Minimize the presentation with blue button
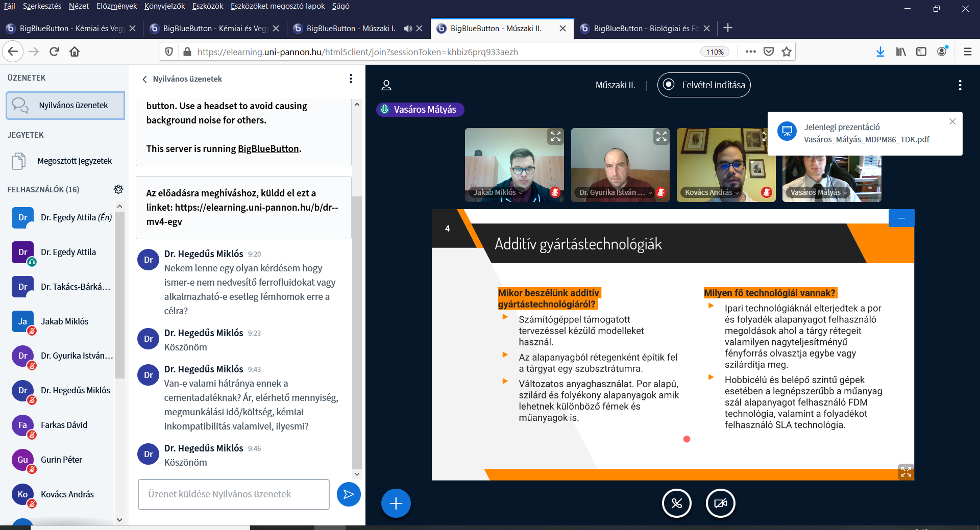980x530 pixels. (901, 218)
